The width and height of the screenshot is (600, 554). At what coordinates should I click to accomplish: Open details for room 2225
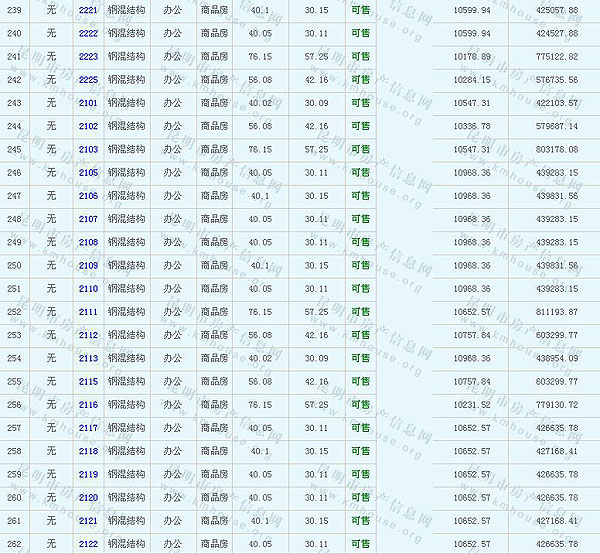[88, 79]
